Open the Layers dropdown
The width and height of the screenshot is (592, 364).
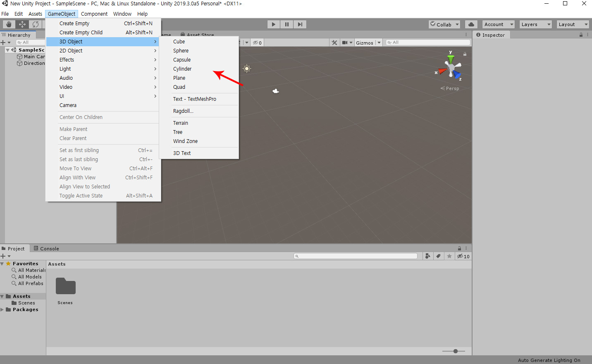coord(535,24)
